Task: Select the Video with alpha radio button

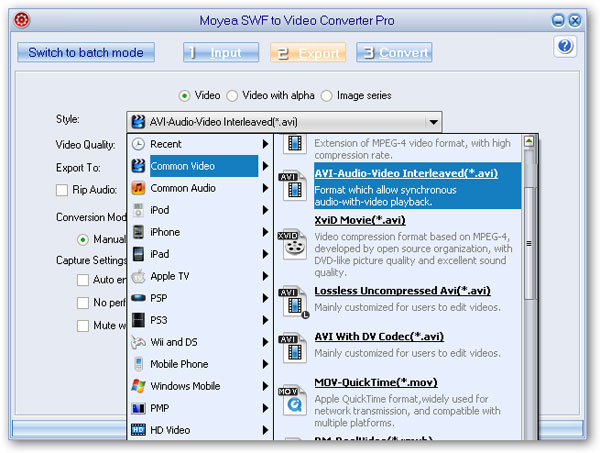Action: coord(232,96)
